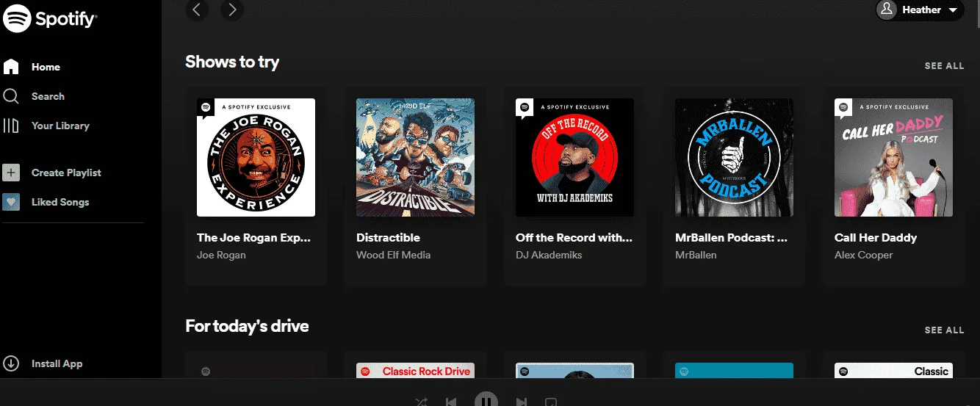
Task: Click the 'Distractible' show title
Action: (x=388, y=237)
